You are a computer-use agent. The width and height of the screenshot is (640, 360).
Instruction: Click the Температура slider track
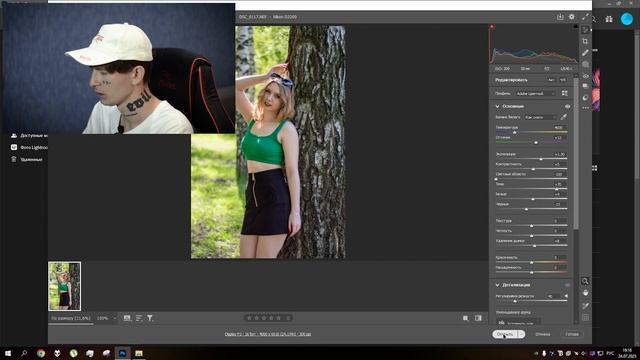[531, 132]
